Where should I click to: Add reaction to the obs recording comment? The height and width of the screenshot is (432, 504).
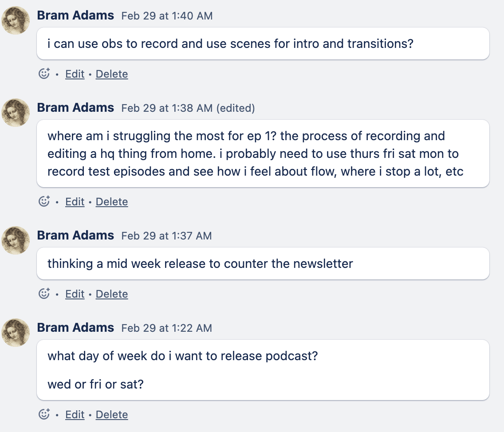(44, 74)
